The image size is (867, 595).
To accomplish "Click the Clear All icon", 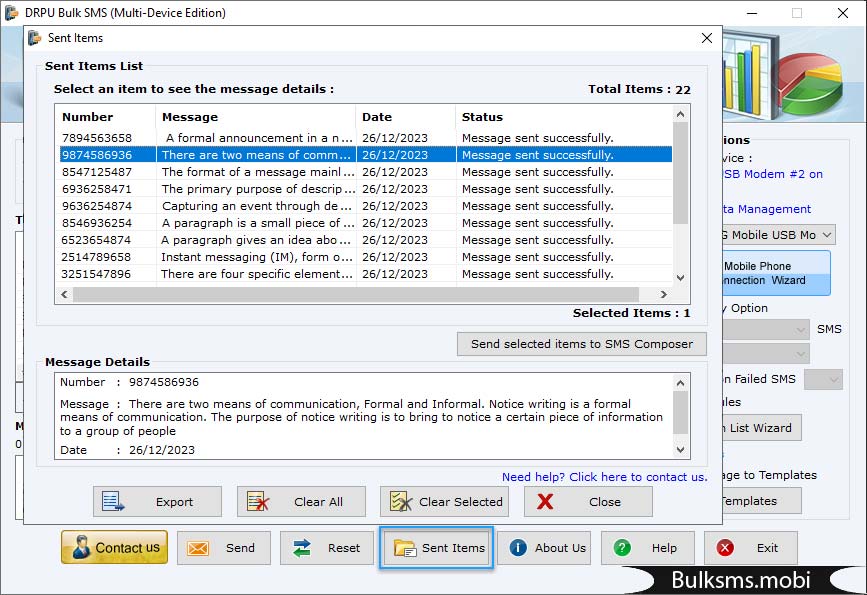I will pyautogui.click(x=258, y=502).
